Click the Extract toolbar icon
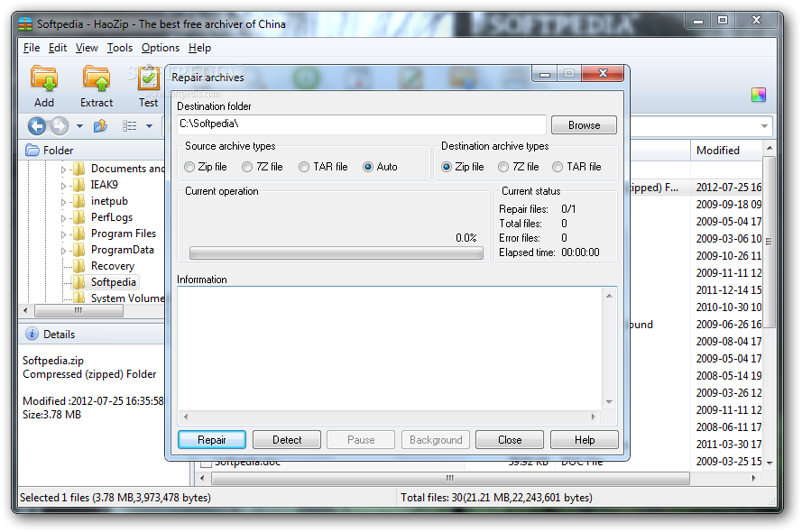The height and width of the screenshot is (532, 802). (x=97, y=78)
